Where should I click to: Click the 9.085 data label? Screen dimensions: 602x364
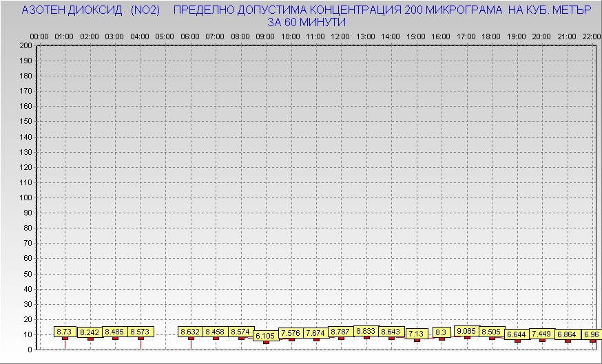(x=467, y=331)
